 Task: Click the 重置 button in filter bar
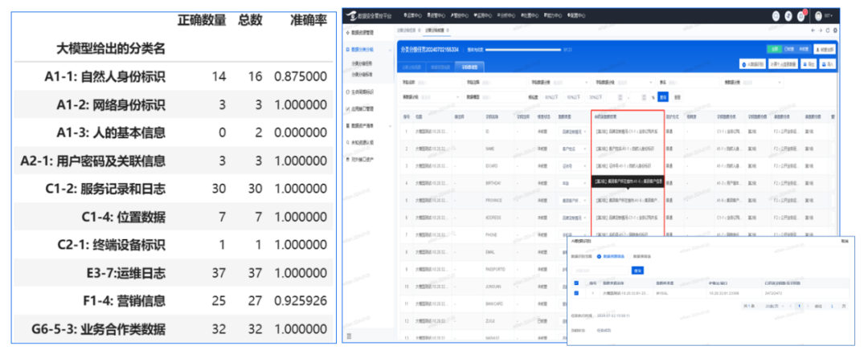tap(677, 97)
